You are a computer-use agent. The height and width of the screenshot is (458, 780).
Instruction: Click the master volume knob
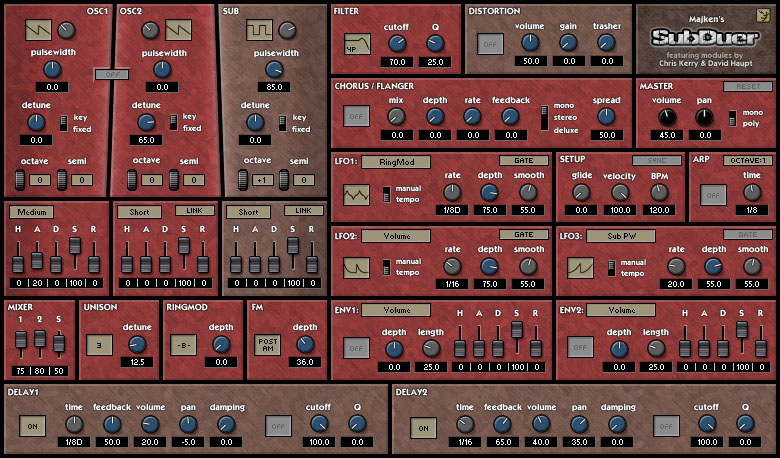(x=667, y=117)
